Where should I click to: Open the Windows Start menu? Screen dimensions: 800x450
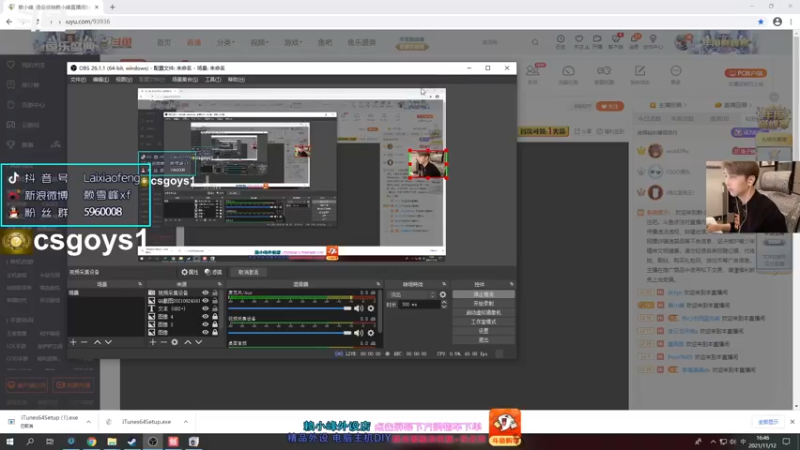coord(10,441)
